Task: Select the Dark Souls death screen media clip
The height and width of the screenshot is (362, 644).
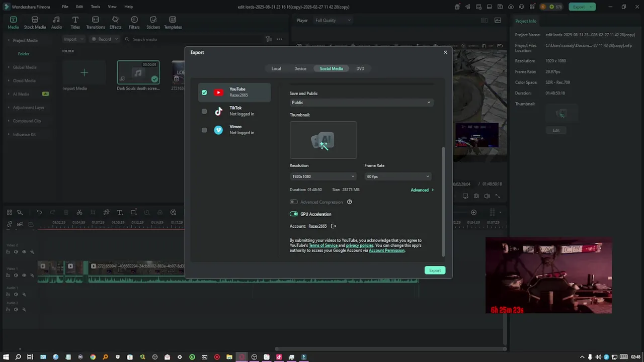Action: click(x=138, y=72)
